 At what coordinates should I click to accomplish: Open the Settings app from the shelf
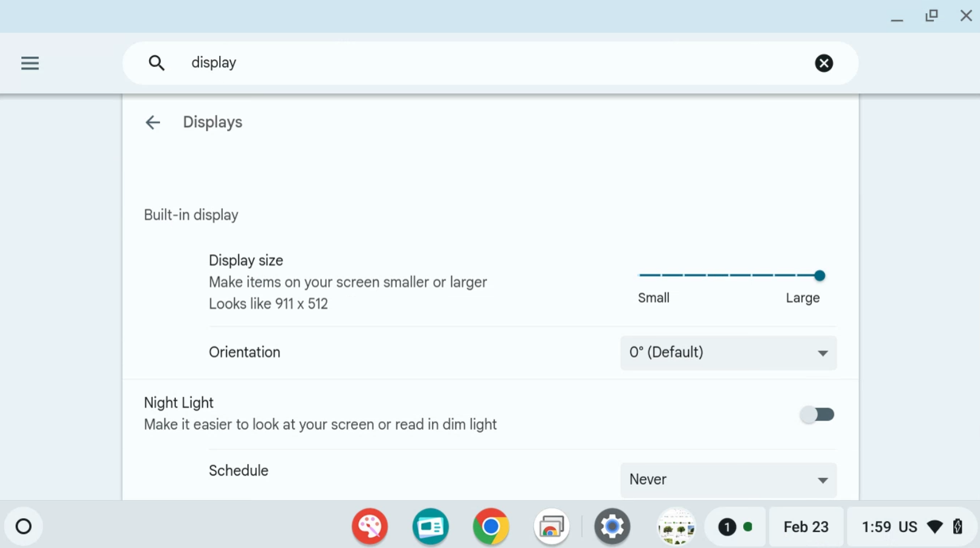point(612,527)
